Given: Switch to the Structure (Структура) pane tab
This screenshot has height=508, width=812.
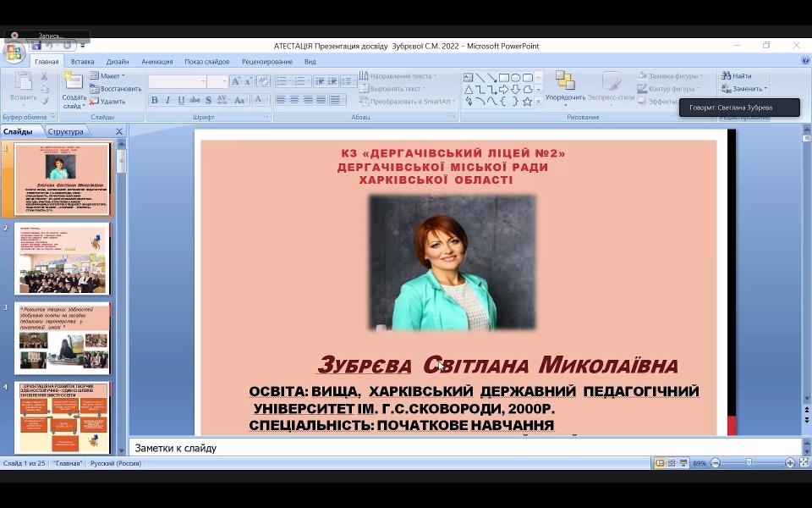Looking at the screenshot, I should tap(65, 131).
